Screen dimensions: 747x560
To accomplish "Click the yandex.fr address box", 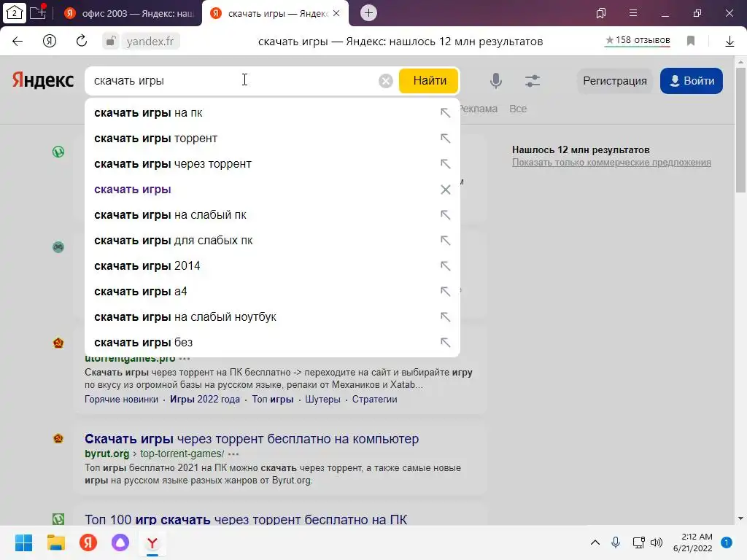I will 150,42.
